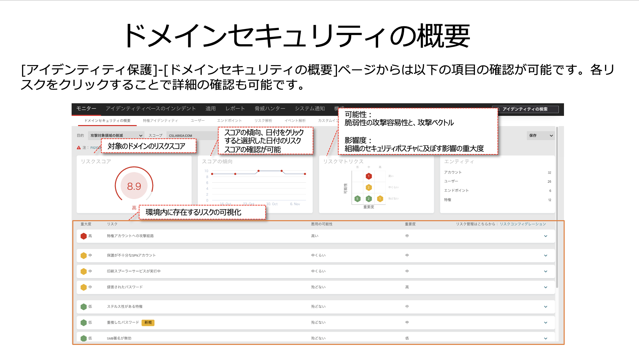The image size is (639, 364).
Task: Click the yellow hexagon 1 in risk matrix
Action: tap(380, 199)
